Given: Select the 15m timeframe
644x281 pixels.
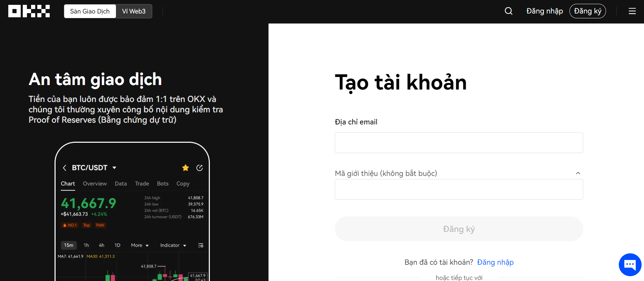Looking at the screenshot, I should click(69, 245).
